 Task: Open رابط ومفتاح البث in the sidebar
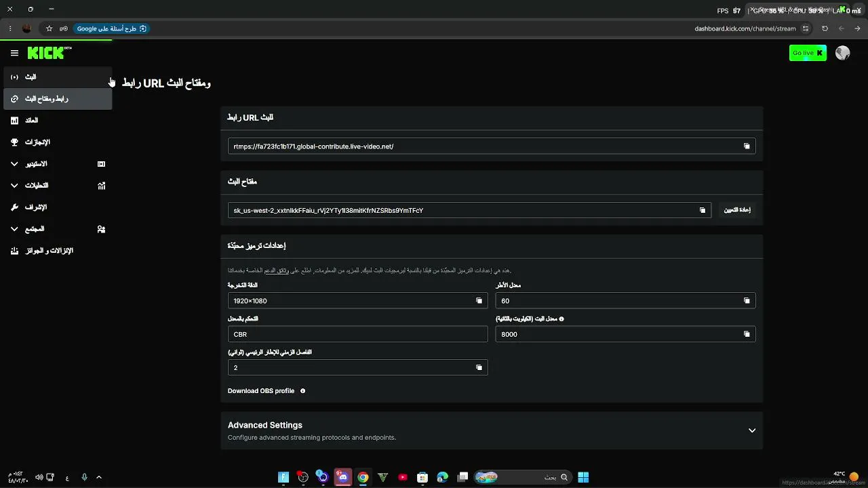(57, 99)
